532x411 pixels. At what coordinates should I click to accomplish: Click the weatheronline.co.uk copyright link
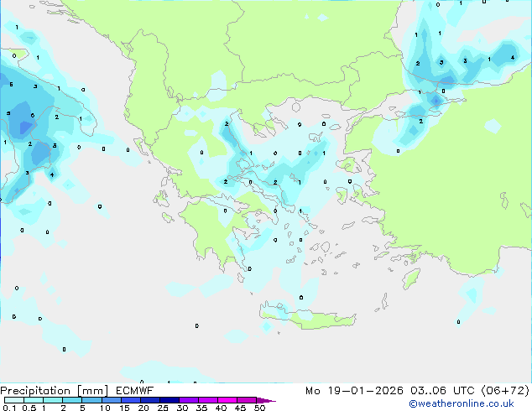click(462, 403)
